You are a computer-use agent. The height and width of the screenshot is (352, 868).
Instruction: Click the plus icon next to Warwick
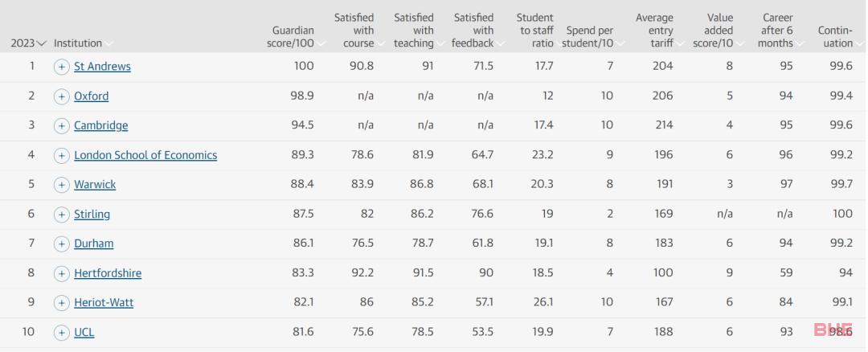tap(61, 185)
